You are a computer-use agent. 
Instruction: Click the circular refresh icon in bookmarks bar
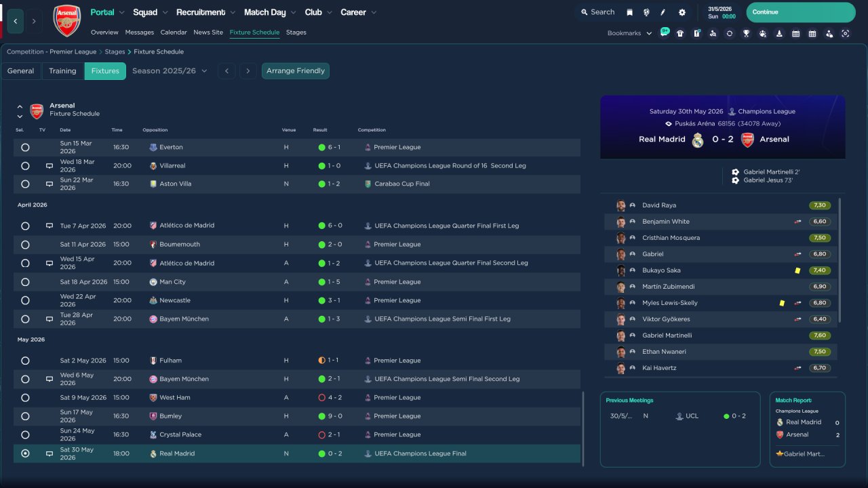coord(729,33)
